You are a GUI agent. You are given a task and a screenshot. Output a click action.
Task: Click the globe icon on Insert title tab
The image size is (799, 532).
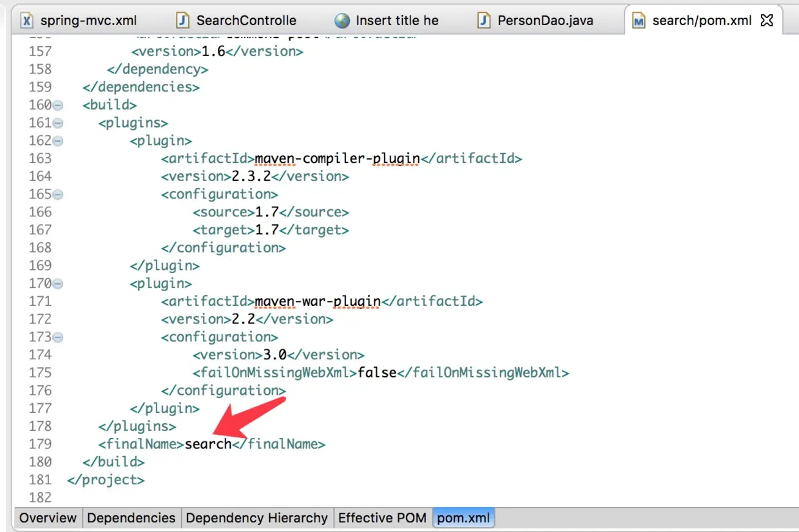pos(342,21)
